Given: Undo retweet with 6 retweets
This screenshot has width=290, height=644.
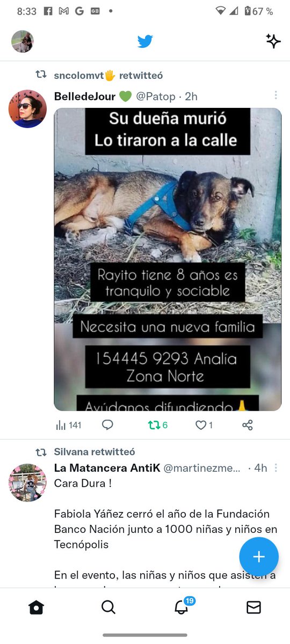Looking at the screenshot, I should 158,425.
